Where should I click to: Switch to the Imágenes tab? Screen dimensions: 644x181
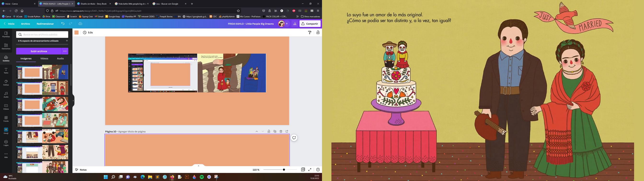pos(26,58)
